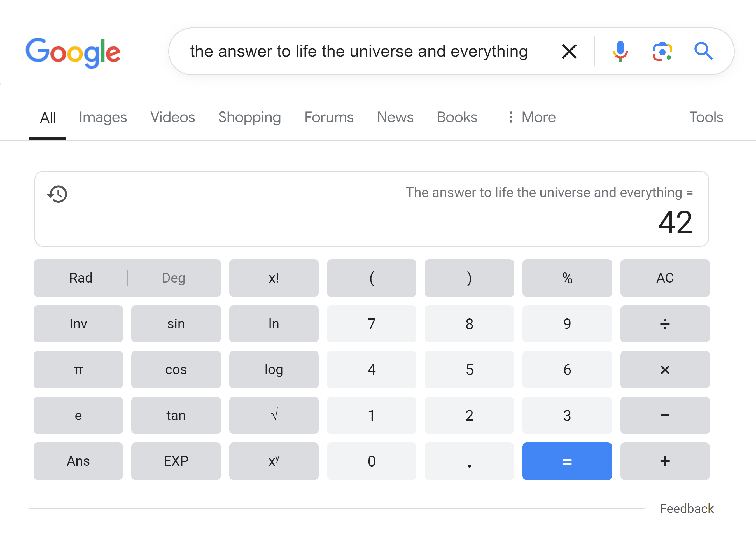
Task: Click the search magnifying glass icon
Action: [703, 51]
